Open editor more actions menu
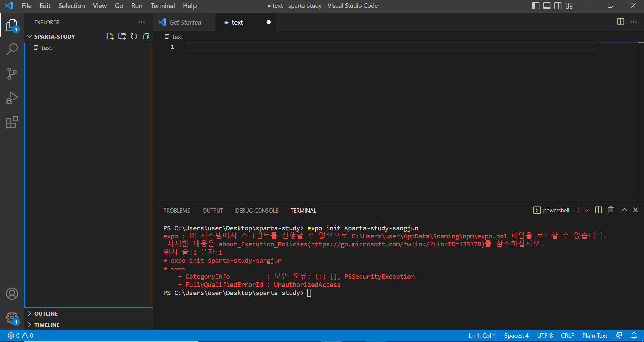Viewport: 644px width, 342px height. [x=634, y=22]
